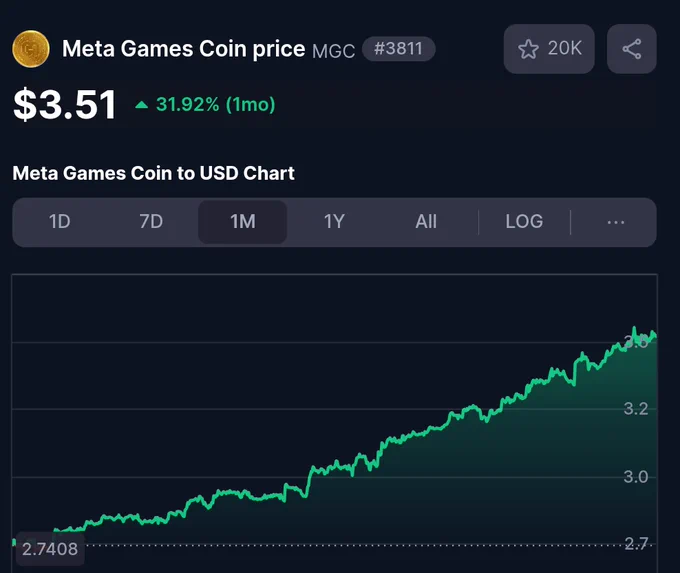Select the 7D time range
This screenshot has width=680, height=573.
coord(151,222)
